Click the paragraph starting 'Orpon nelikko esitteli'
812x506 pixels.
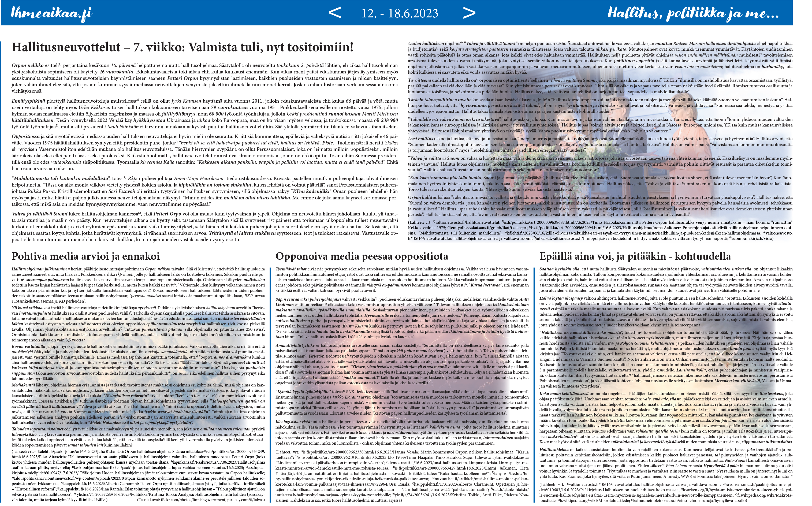click(x=204, y=78)
